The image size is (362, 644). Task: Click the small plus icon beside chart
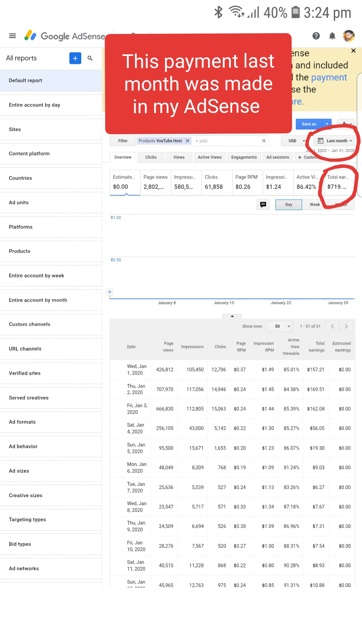tap(110, 291)
